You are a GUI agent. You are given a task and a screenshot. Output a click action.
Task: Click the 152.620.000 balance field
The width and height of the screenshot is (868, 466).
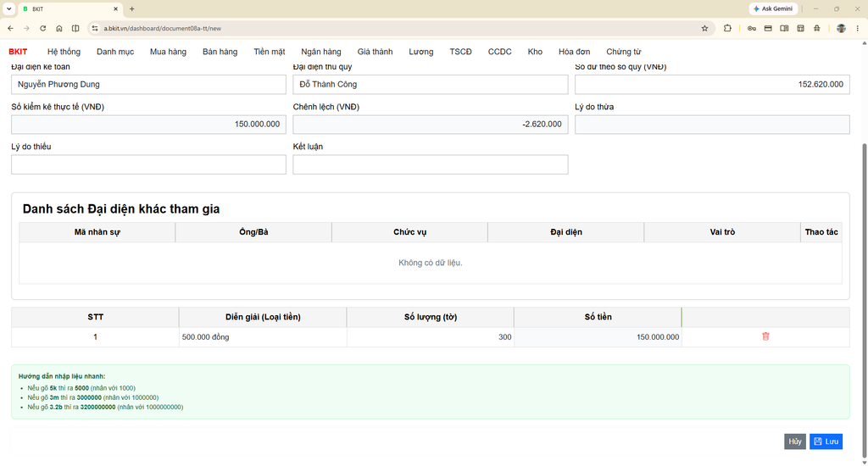[x=712, y=84]
